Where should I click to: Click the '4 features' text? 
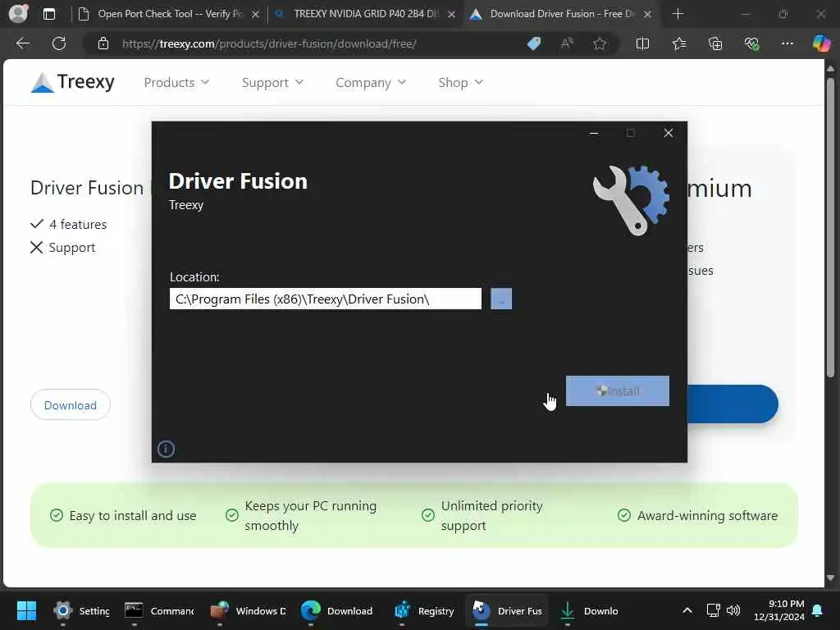(78, 225)
